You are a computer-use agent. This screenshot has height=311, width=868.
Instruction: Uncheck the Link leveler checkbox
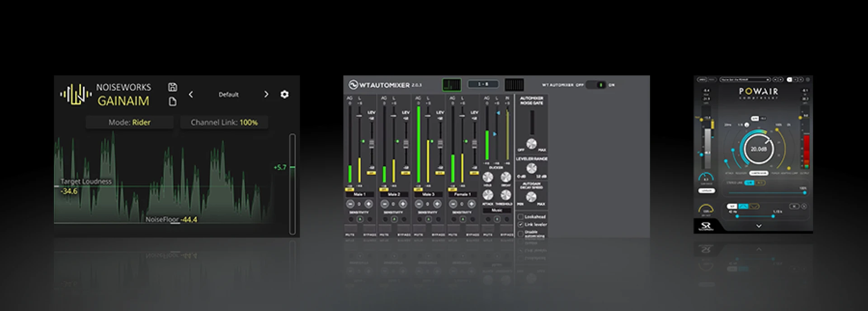coord(520,225)
